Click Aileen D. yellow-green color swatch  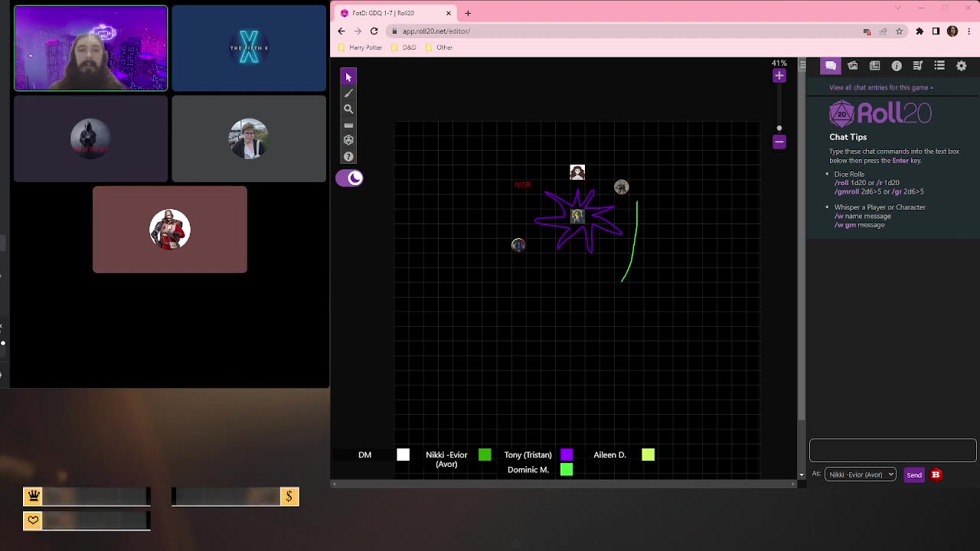[x=648, y=455]
